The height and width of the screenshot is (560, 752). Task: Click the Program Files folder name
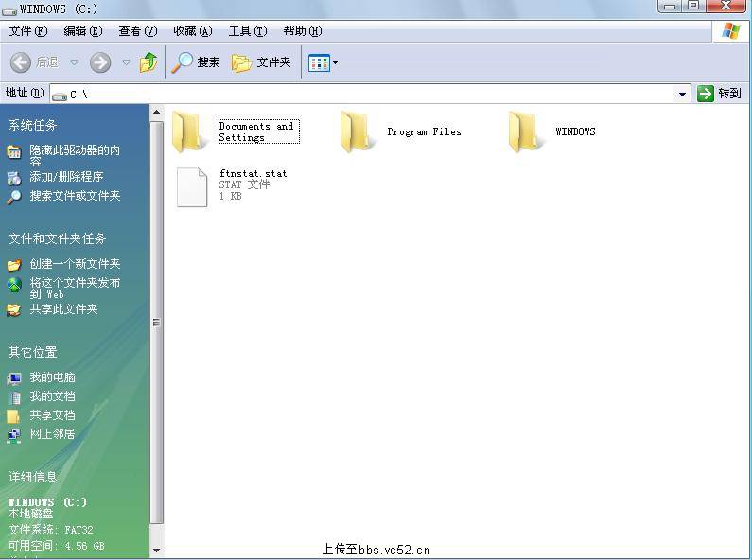(424, 131)
